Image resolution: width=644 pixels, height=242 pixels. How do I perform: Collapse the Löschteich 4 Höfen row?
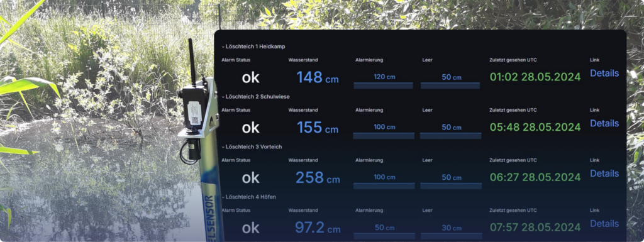[x=249, y=197]
